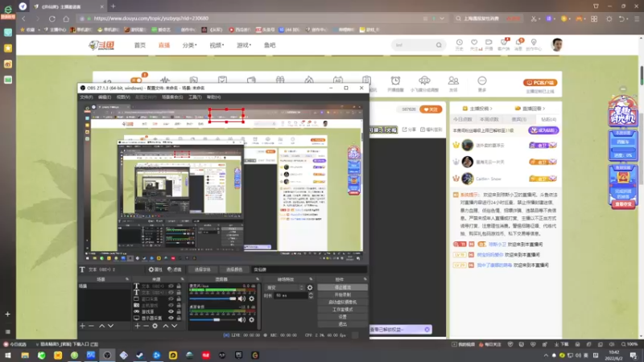Adjust top mixer channel volume slider
The width and height of the screenshot is (644, 362).
click(213, 298)
